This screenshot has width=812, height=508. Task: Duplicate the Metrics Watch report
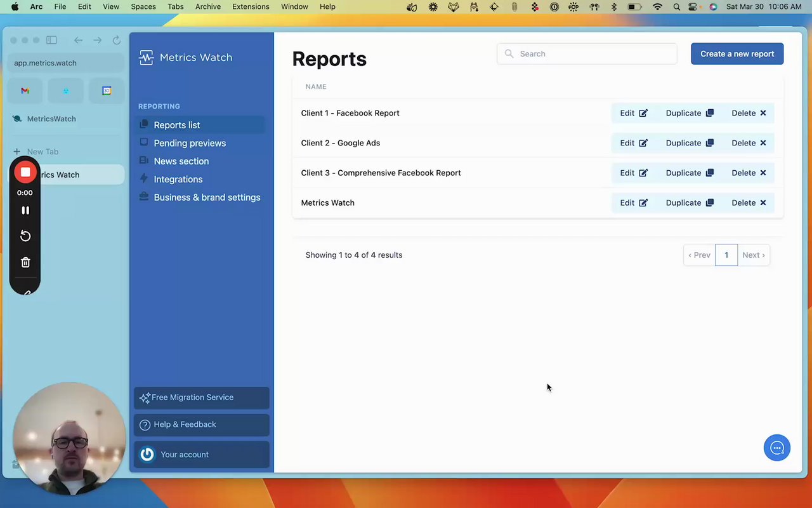coord(690,203)
